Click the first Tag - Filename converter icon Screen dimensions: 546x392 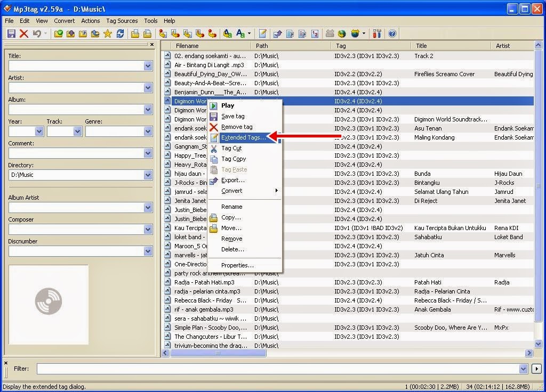click(x=163, y=34)
